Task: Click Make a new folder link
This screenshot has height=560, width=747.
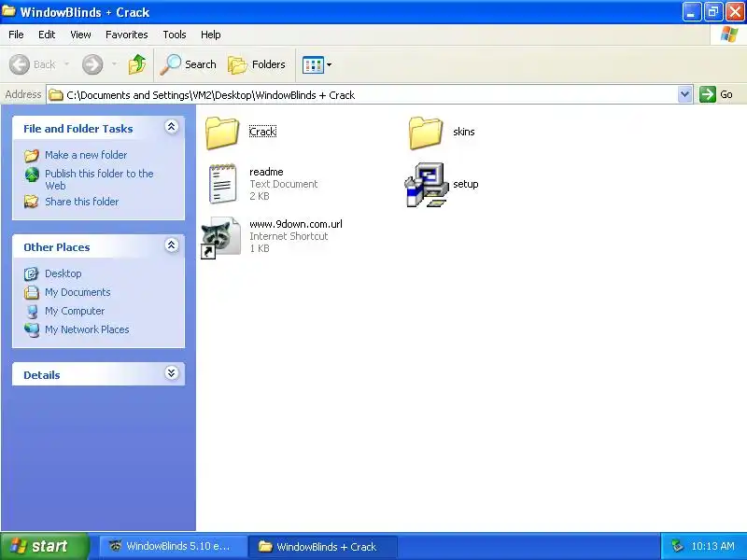Action: (86, 155)
